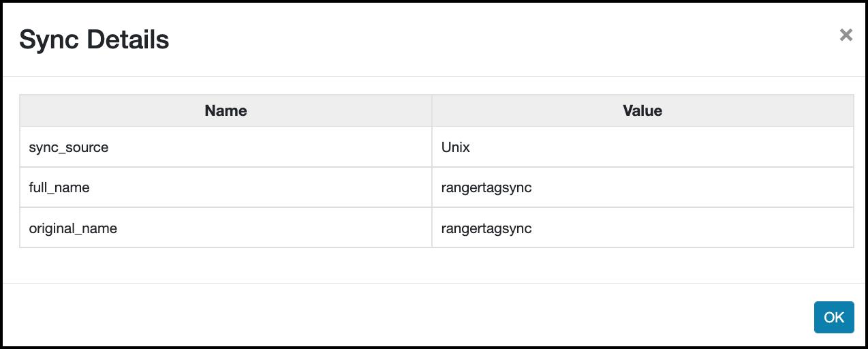Viewport: 868px width, 349px height.
Task: Select the original_name name cell
Action: point(73,228)
